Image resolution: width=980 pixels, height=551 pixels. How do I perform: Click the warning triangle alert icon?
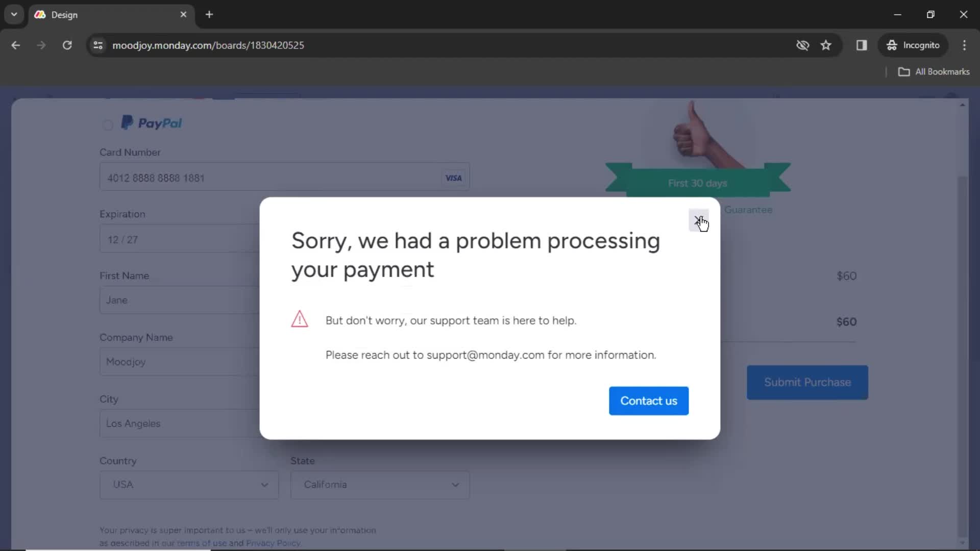pos(300,319)
